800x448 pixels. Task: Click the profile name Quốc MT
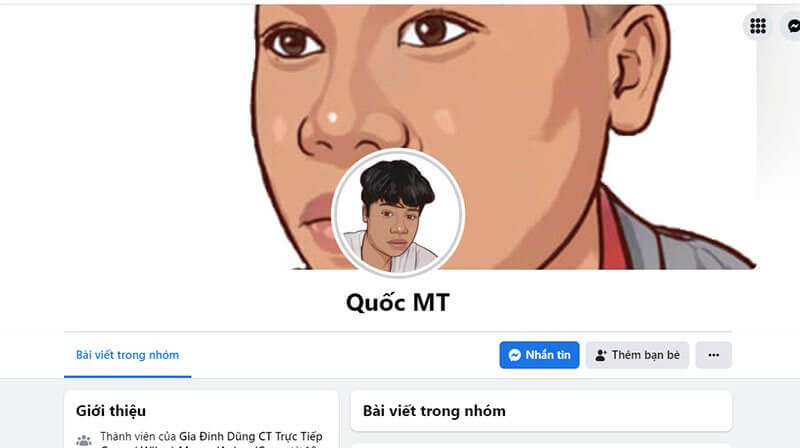pos(397,303)
